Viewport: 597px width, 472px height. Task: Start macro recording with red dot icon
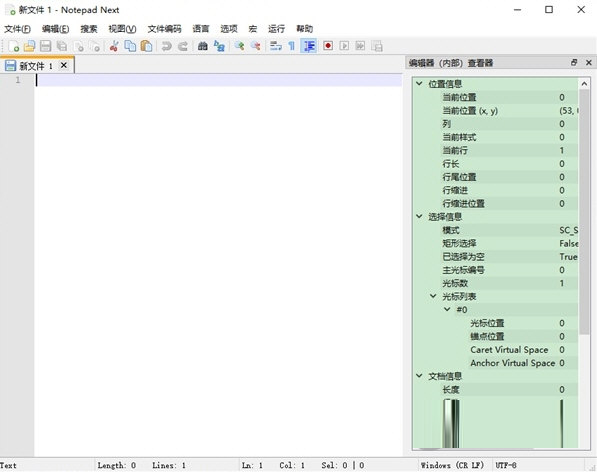328,46
